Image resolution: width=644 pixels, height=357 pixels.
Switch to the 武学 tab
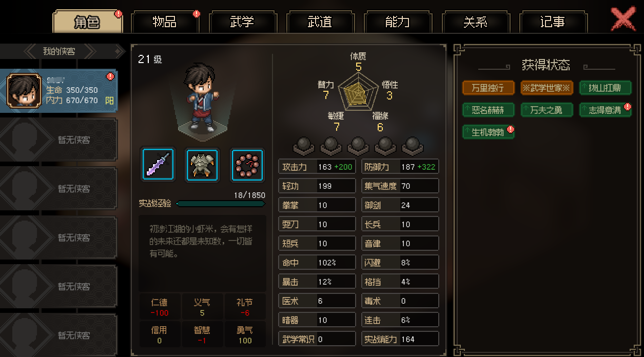click(242, 22)
